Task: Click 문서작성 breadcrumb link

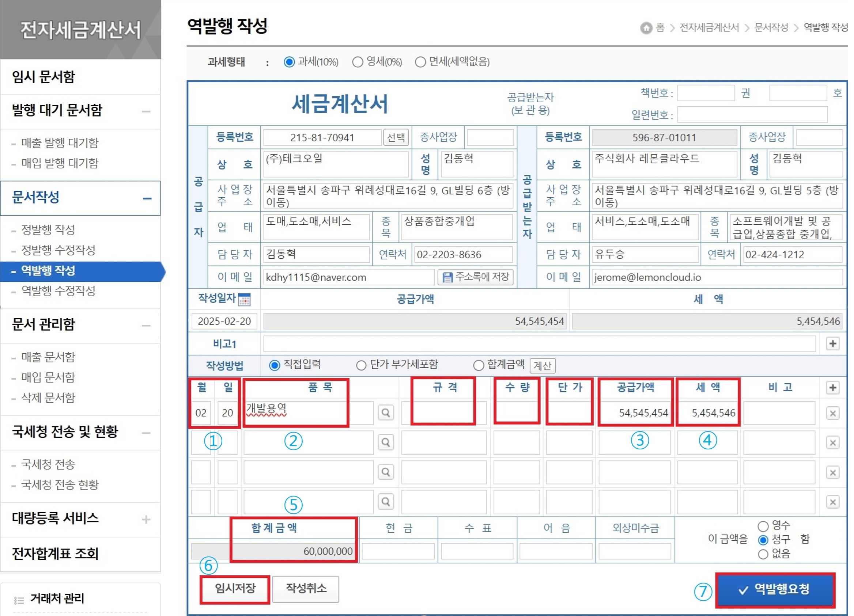Action: (x=771, y=28)
